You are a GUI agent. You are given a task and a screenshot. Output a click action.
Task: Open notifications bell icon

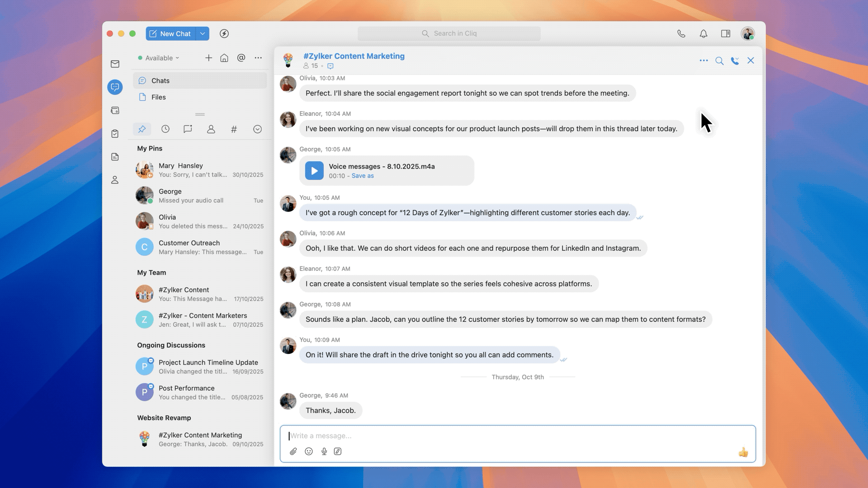[x=703, y=33]
